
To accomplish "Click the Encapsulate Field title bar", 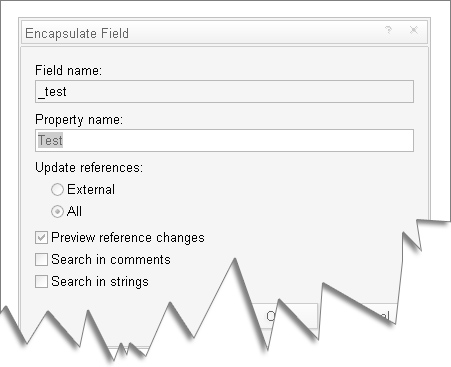I will 224,33.
